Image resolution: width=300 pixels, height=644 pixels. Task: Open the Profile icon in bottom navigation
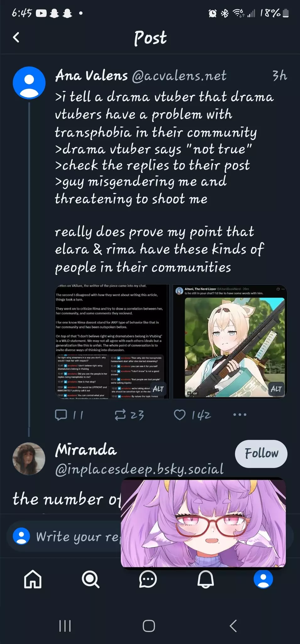click(x=263, y=579)
